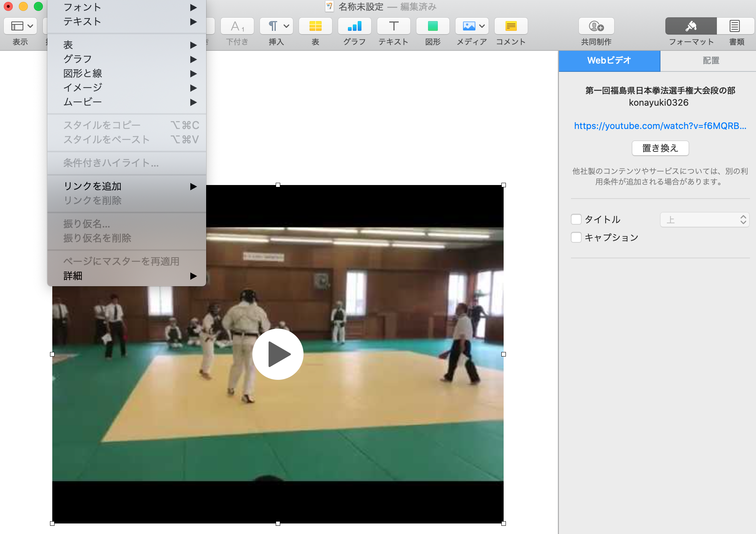
Task: Enable the タイトル checkbox
Action: click(576, 219)
